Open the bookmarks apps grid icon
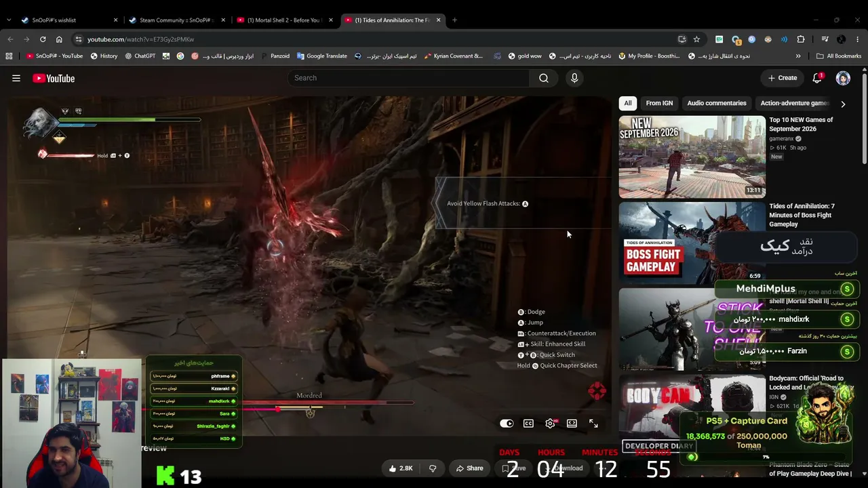Viewport: 868px width, 488px height. (10, 56)
